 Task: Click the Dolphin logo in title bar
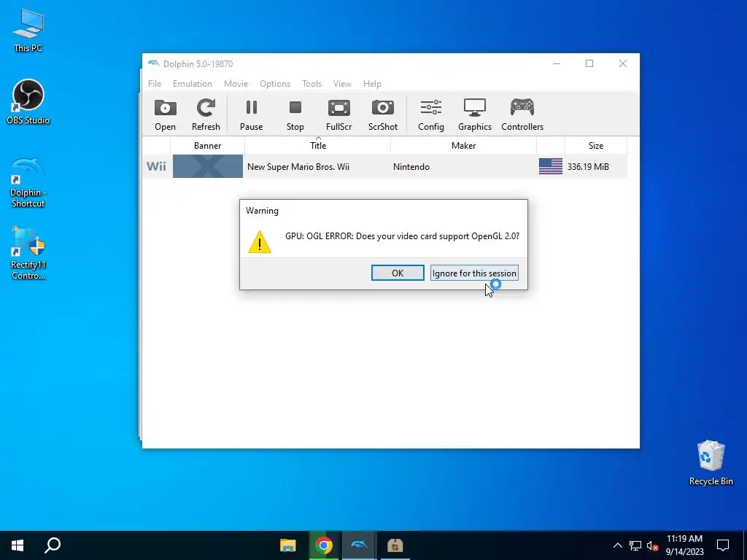click(153, 63)
